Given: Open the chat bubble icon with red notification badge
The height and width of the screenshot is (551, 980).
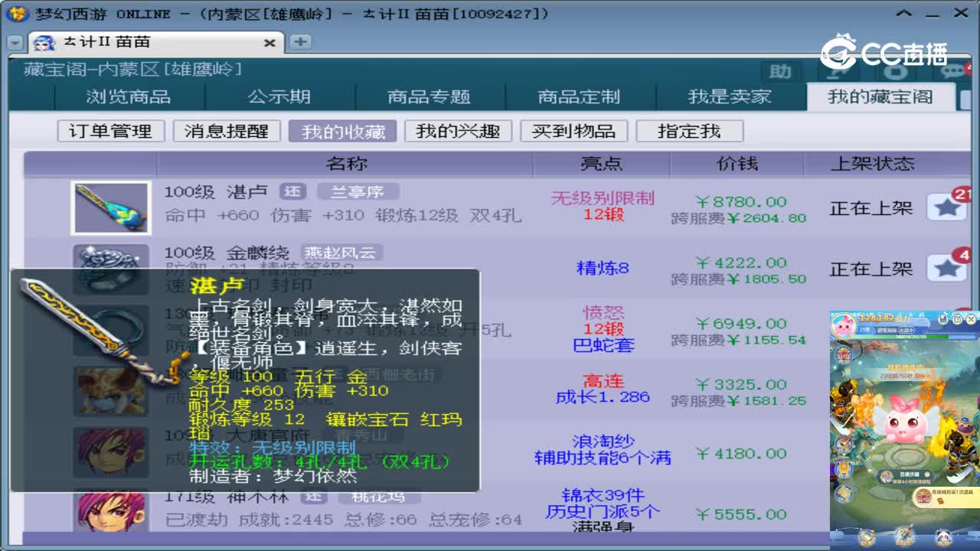Looking at the screenshot, I should 953,71.
